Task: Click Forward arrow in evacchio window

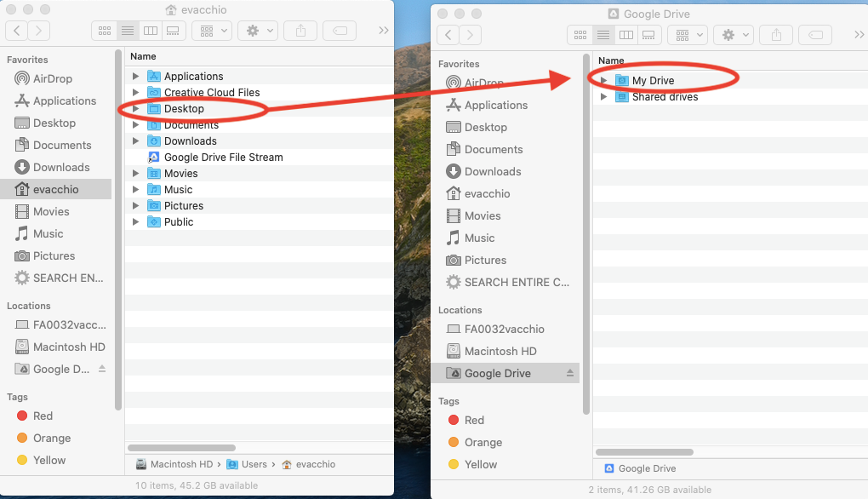Action: tap(39, 31)
